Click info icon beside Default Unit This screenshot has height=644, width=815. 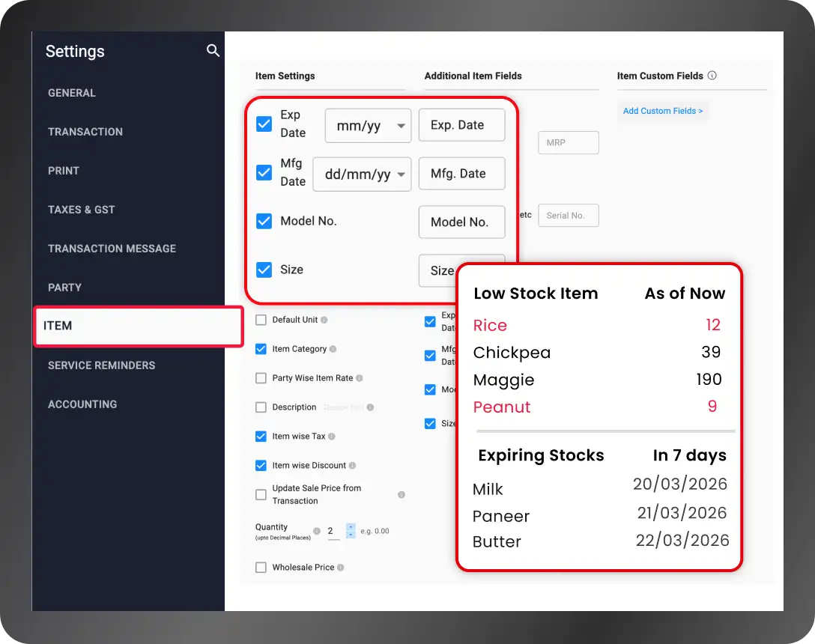point(324,320)
